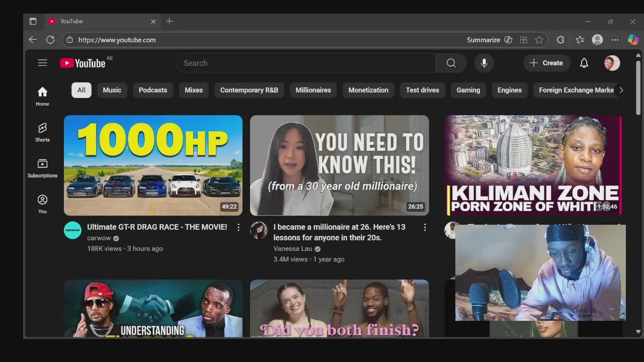Open split screen icon in address bar
Screen dimensions: 644x362
(524, 40)
